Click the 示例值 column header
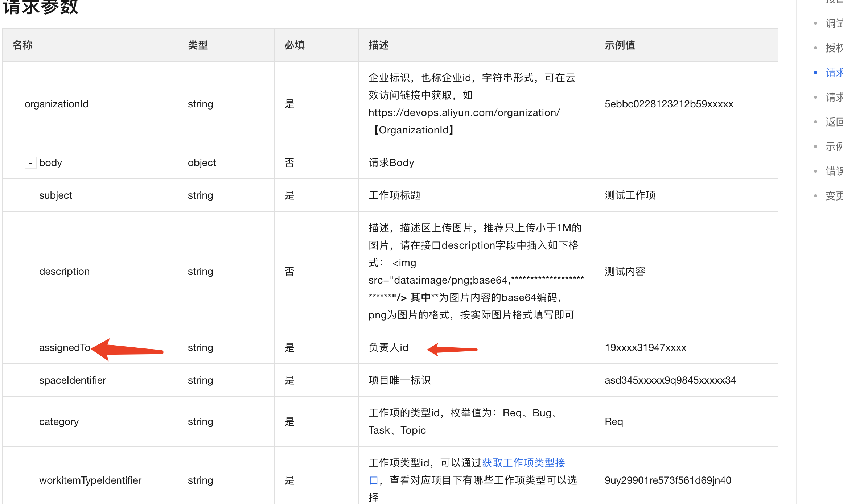This screenshot has width=843, height=504. pyautogui.click(x=620, y=45)
